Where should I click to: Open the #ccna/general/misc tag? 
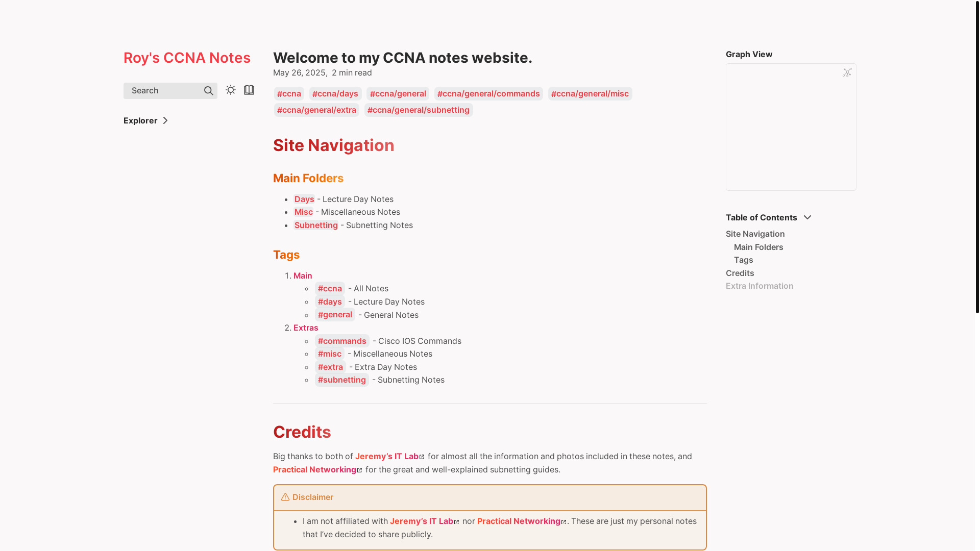click(590, 93)
